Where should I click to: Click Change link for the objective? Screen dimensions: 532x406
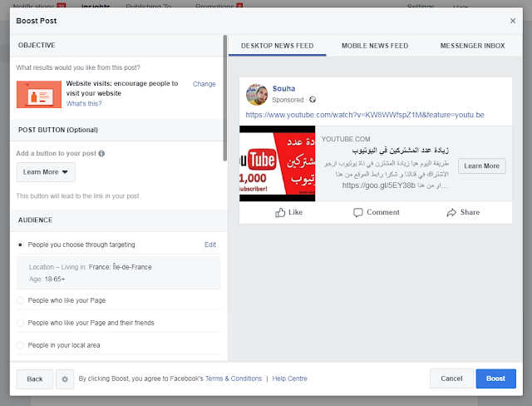coord(204,84)
